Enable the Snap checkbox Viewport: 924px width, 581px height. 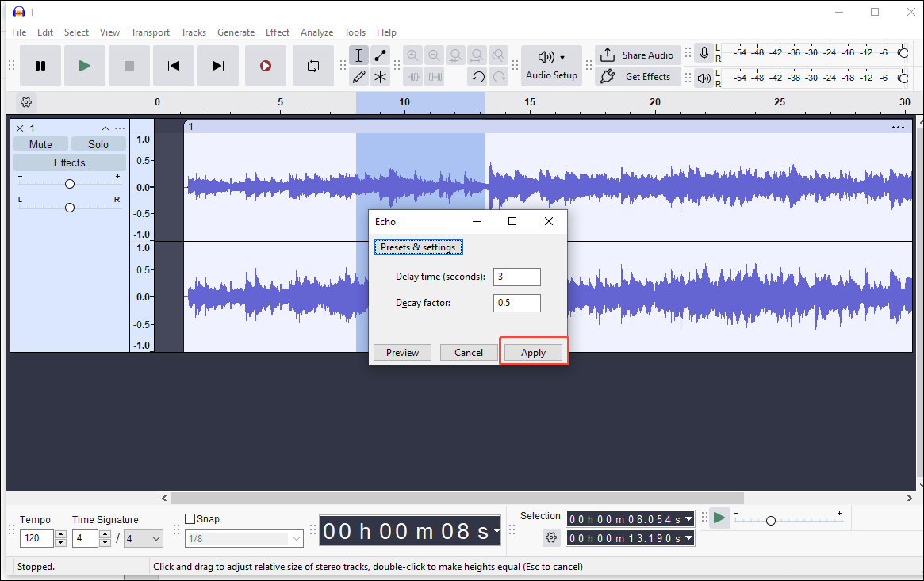(190, 518)
